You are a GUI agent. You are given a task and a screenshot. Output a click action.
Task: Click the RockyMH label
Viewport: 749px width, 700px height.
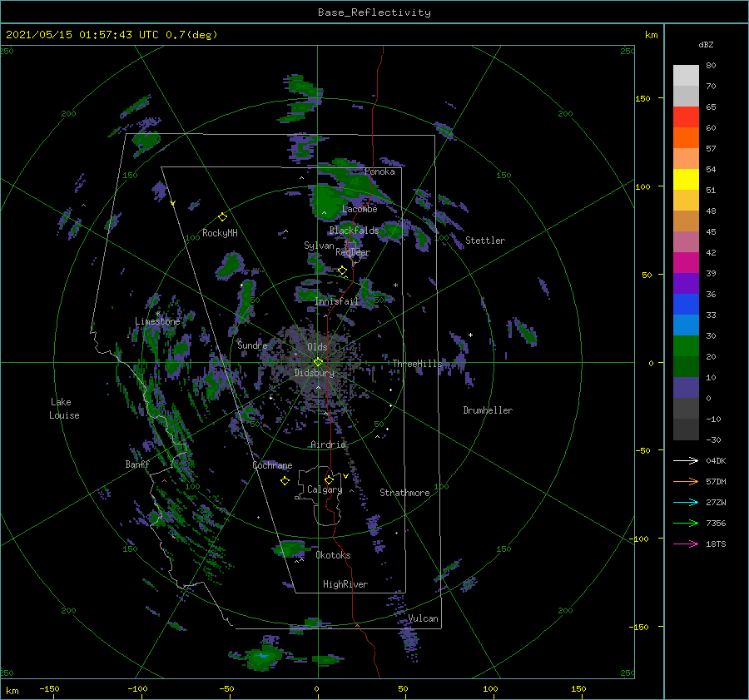220,233
